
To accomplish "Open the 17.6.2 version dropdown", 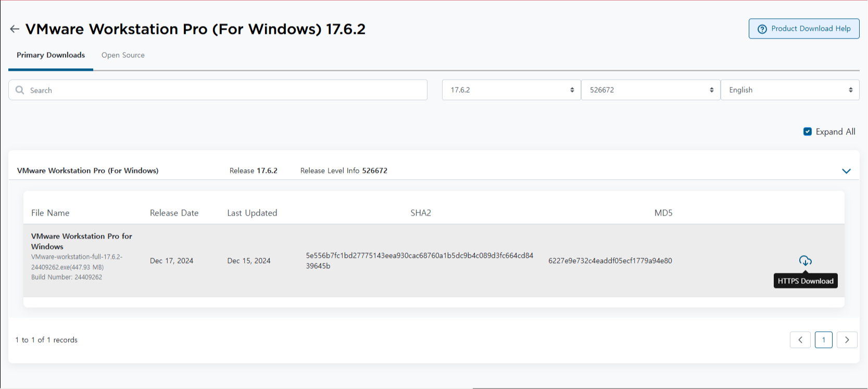I will (511, 90).
